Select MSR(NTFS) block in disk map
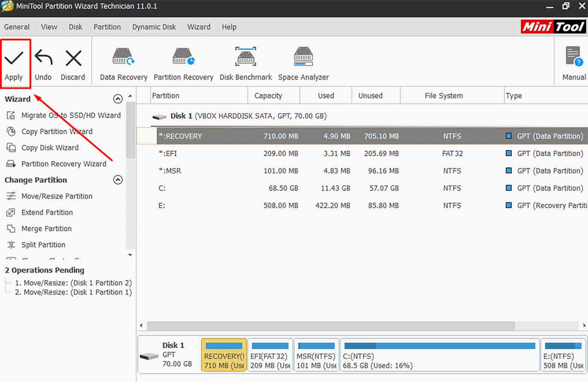The width and height of the screenshot is (588, 382). pyautogui.click(x=316, y=355)
